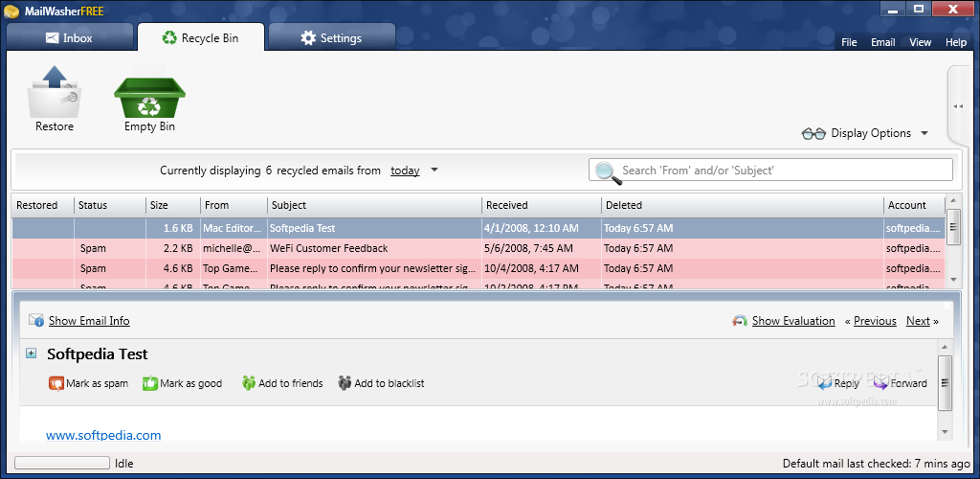The width and height of the screenshot is (980, 479).
Task: Click the glasses Display Options icon
Action: (x=813, y=134)
